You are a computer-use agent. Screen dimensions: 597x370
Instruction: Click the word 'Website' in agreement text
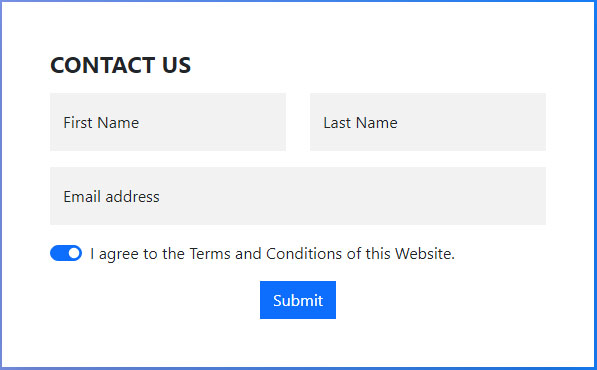[423, 254]
